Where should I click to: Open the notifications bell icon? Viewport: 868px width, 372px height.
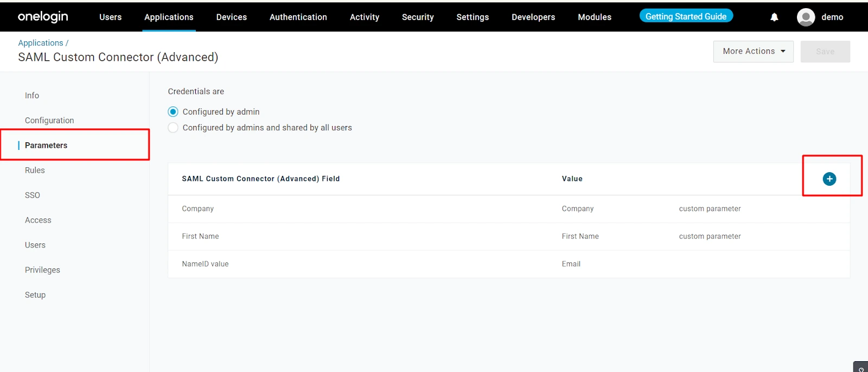774,17
